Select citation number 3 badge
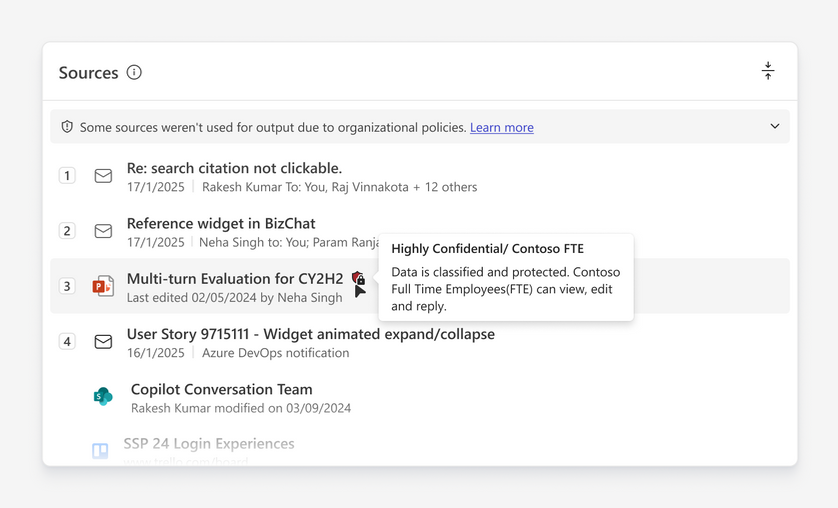The image size is (838, 508). [67, 286]
